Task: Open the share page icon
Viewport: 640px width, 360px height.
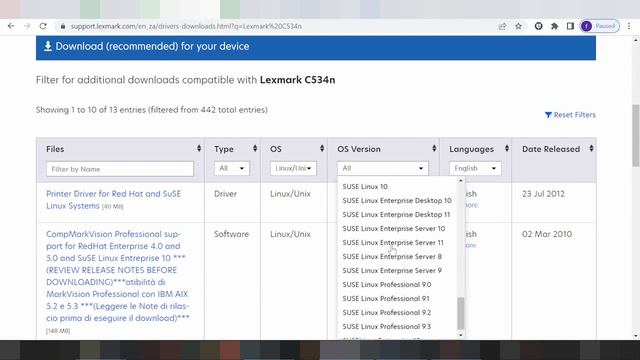Action: click(x=502, y=26)
